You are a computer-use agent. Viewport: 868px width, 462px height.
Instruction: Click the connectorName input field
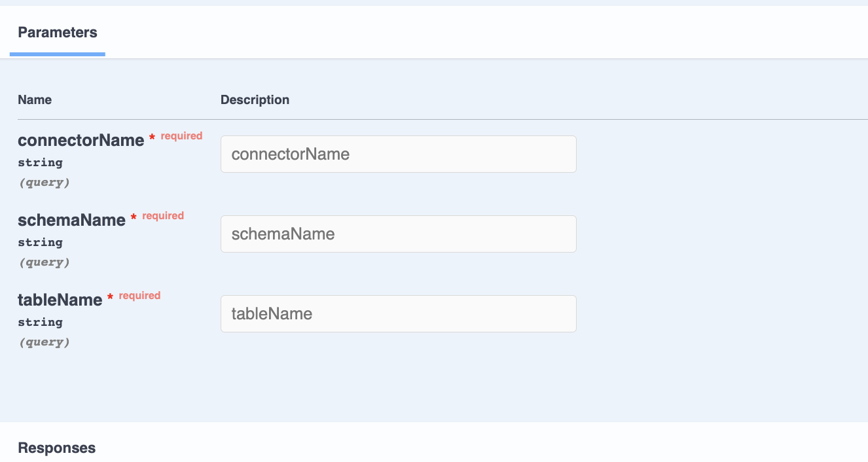pyautogui.click(x=399, y=154)
